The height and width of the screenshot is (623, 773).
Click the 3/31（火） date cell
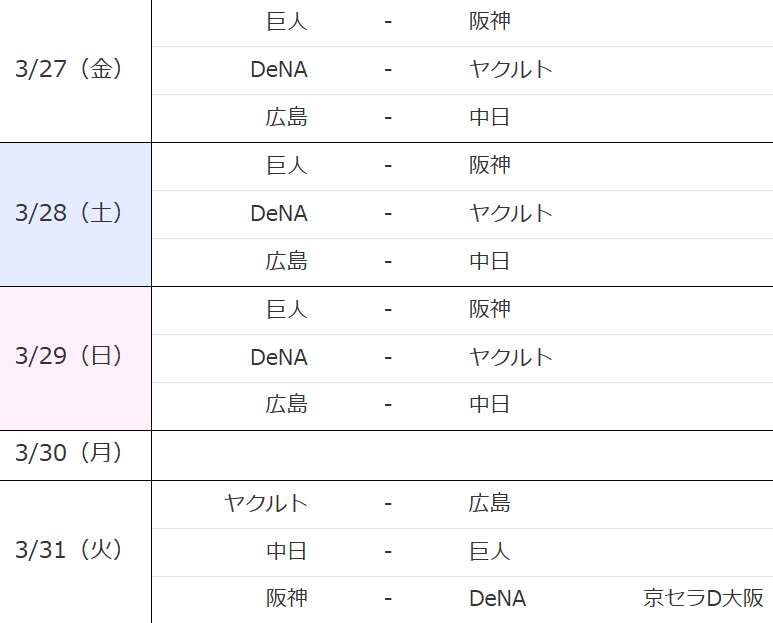69,549
